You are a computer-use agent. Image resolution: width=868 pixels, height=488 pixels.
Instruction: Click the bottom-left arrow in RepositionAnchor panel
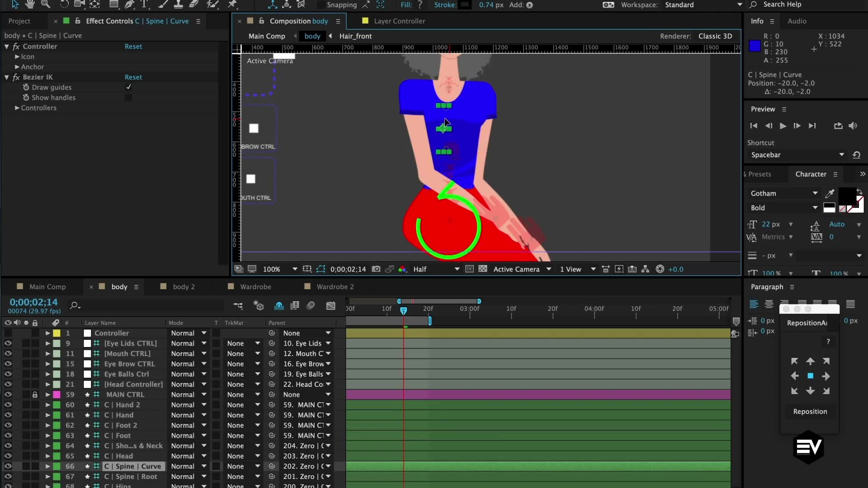click(x=794, y=391)
